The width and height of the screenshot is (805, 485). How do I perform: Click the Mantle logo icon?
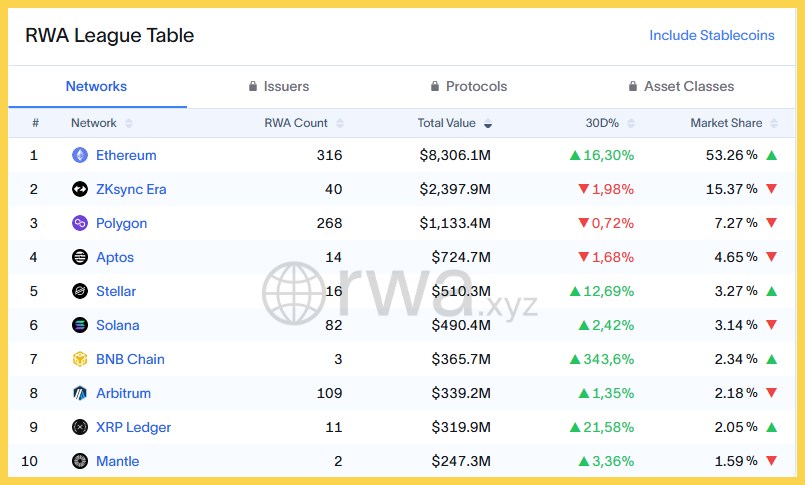80,461
